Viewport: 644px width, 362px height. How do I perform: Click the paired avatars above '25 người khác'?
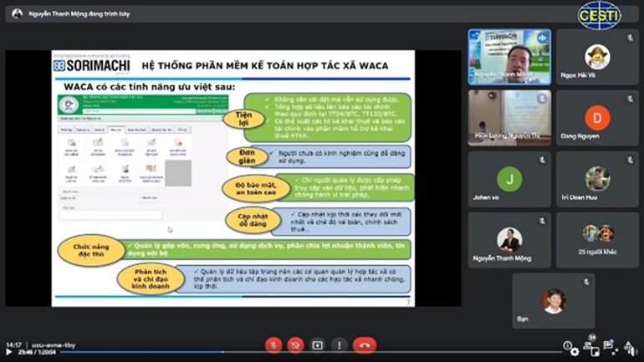598,233
